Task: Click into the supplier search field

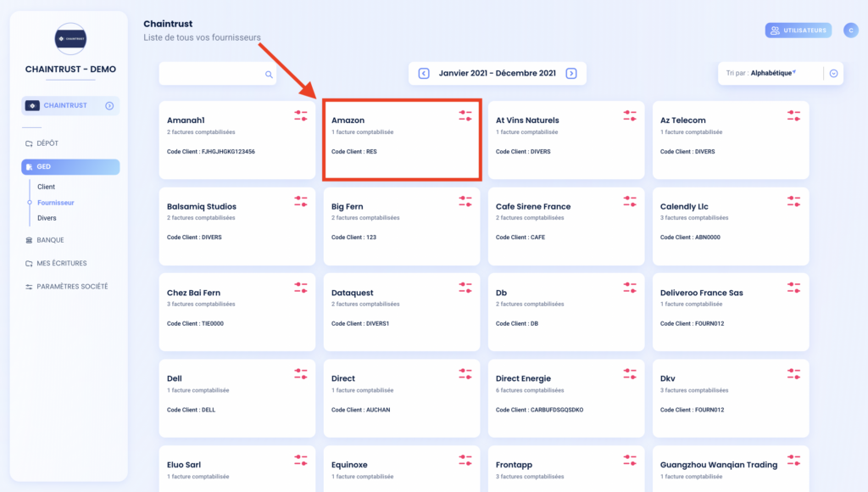Action: [x=218, y=74]
